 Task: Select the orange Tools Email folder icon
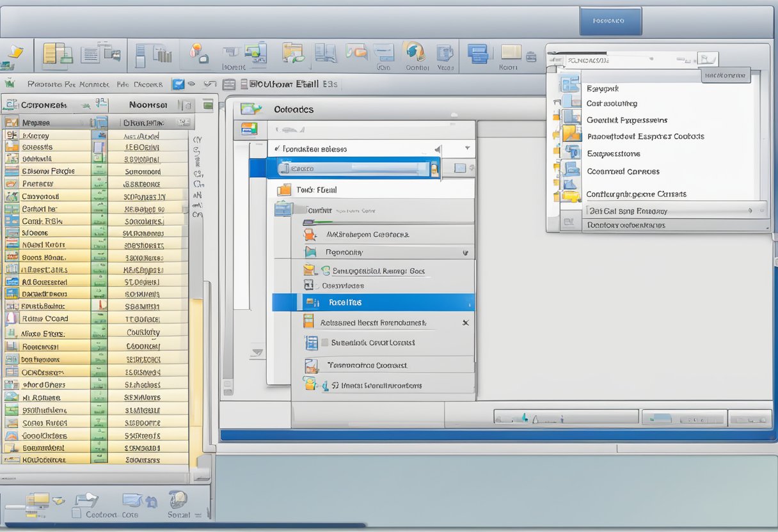click(283, 189)
